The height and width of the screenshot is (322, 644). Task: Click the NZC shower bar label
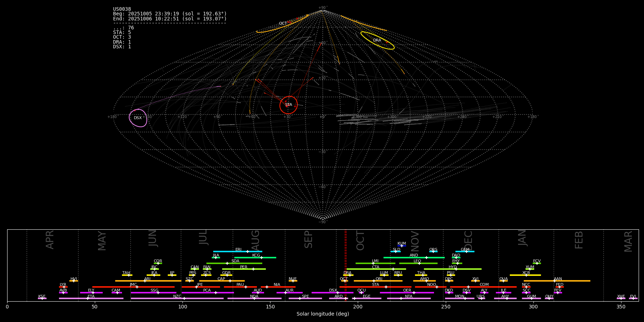177,297
